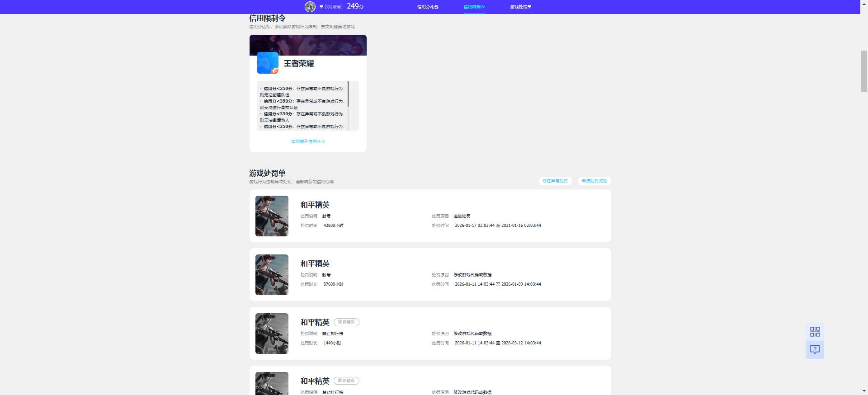Click the 王者荣耀 card title
The height and width of the screenshot is (395, 868).
pos(298,63)
